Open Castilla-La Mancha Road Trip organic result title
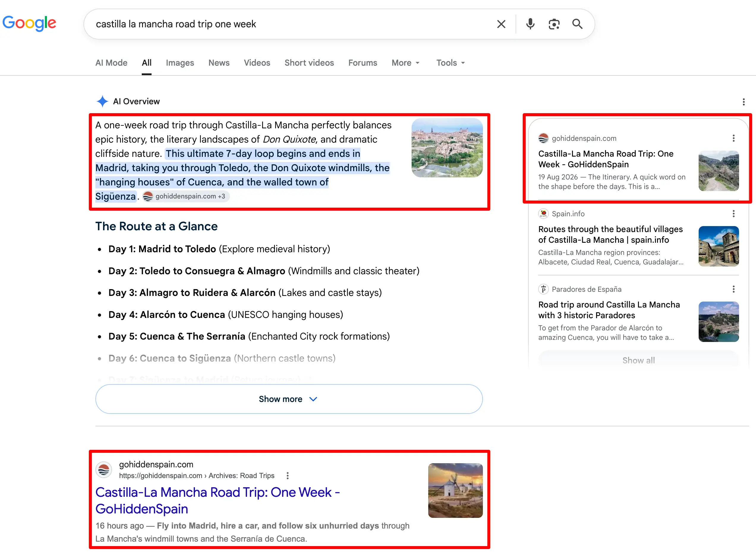This screenshot has width=756, height=555. 218,500
